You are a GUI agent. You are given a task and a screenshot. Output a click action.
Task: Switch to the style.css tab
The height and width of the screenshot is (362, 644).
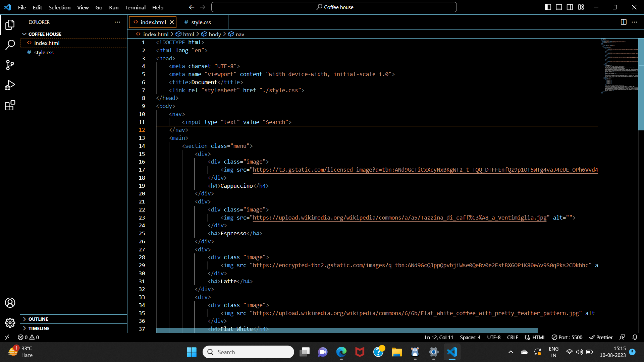tap(201, 22)
